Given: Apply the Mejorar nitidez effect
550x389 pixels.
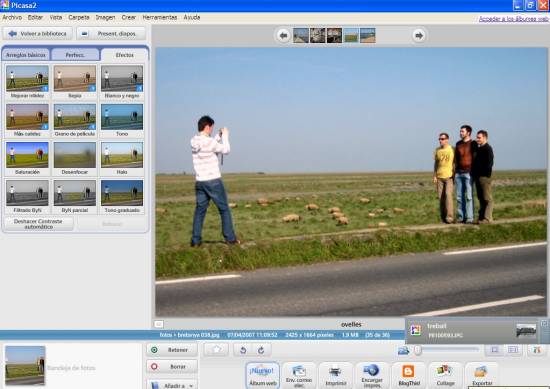Looking at the screenshot, I should [x=27, y=79].
